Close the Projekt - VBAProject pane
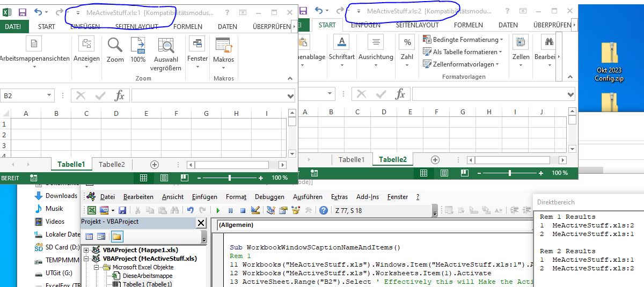644x287 pixels. [201, 223]
